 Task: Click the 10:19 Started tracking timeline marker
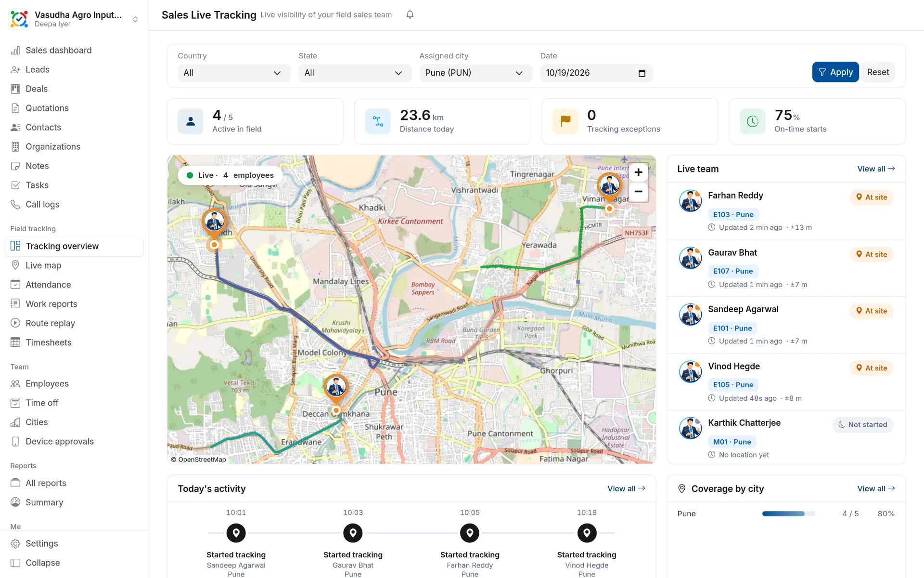point(587,533)
